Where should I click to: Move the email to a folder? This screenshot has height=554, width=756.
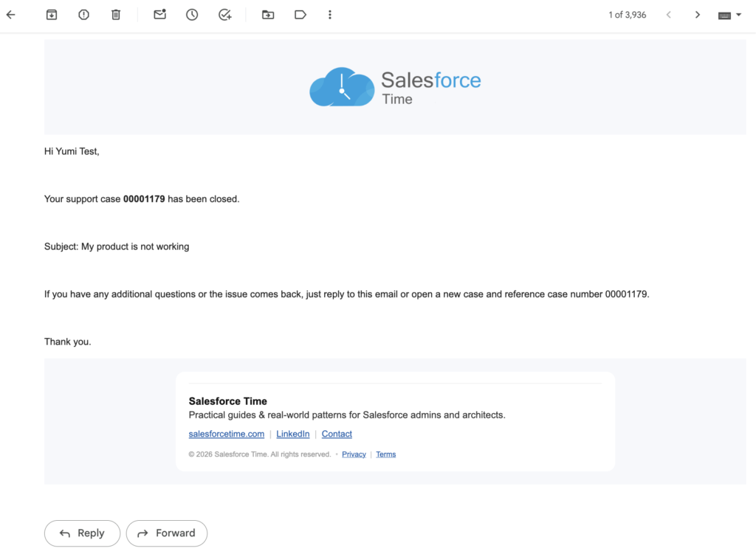pyautogui.click(x=268, y=14)
